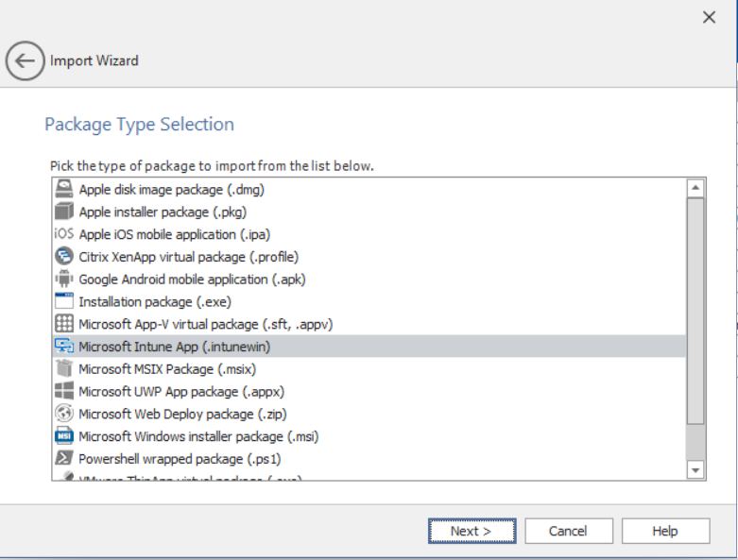Click the MSIX package box icon
This screenshot has width=738, height=560.
coord(64,368)
